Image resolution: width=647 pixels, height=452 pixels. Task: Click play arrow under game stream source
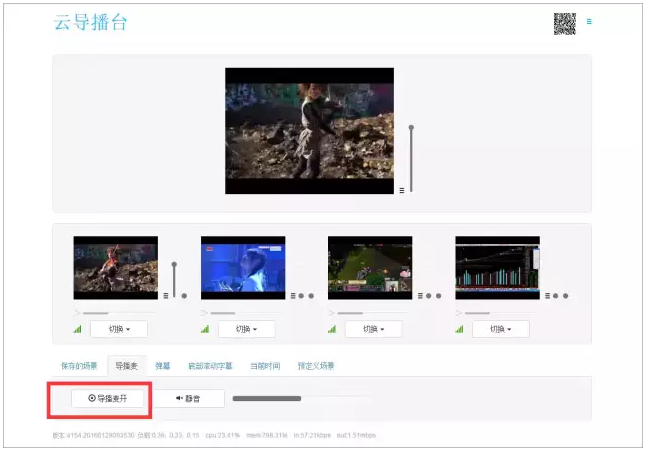tap(331, 313)
